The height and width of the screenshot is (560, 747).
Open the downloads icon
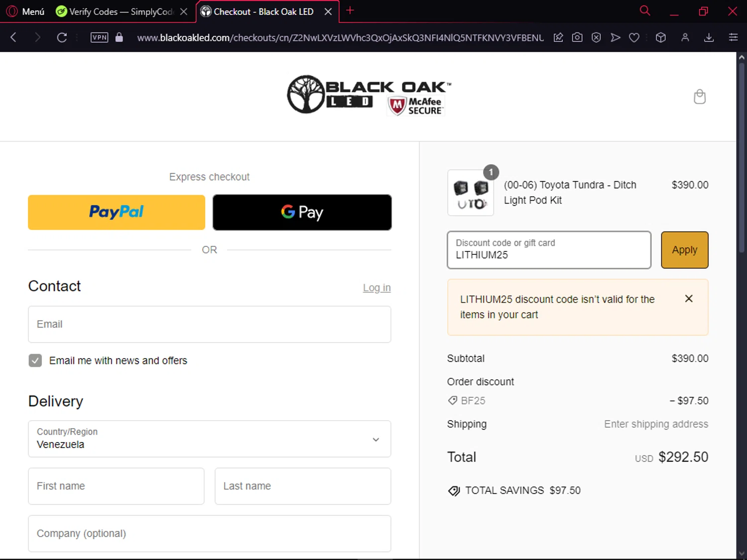click(x=709, y=37)
